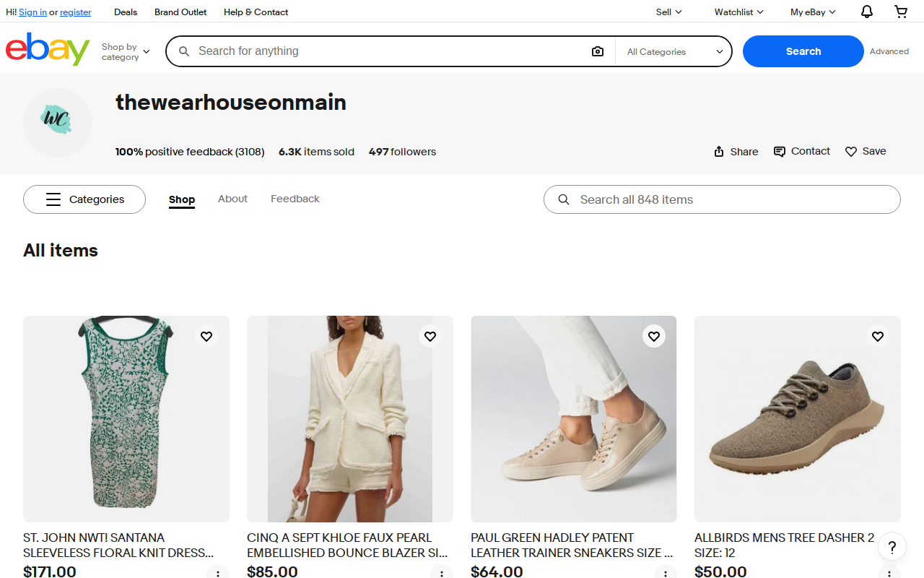Open the help question mark bubble
924x578 pixels.
coord(892,546)
